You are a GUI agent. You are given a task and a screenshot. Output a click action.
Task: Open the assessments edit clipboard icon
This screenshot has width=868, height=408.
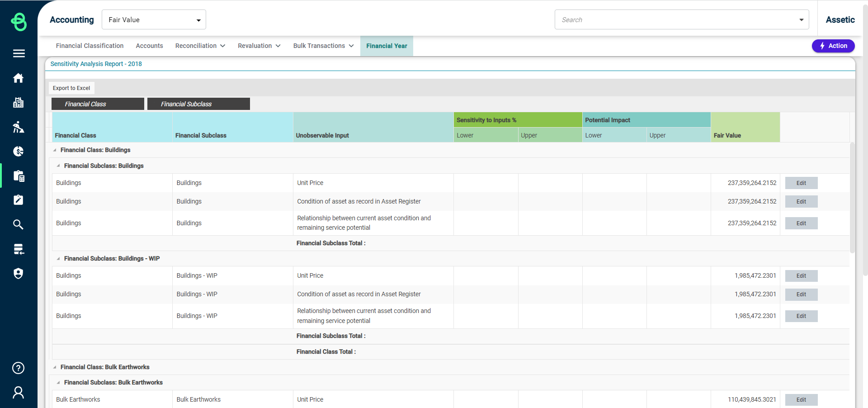pyautogui.click(x=19, y=200)
